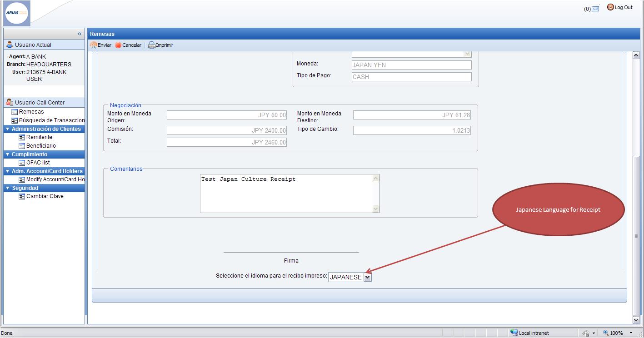Click the Remitente item icon
Screen dimensions: 644x338
coord(22,137)
